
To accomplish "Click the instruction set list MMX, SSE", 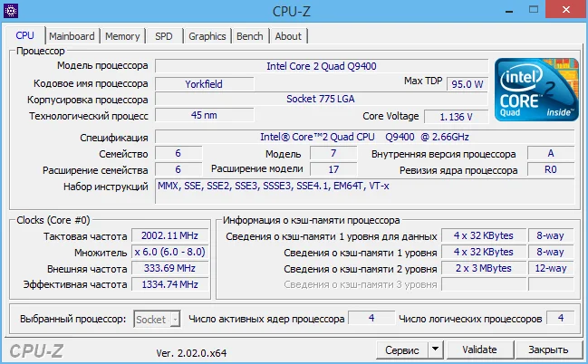I will [364, 191].
